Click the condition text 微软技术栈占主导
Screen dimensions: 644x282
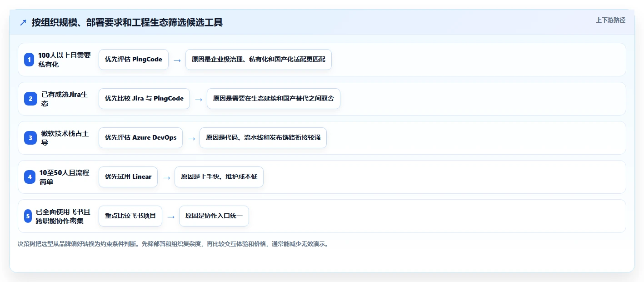point(65,138)
